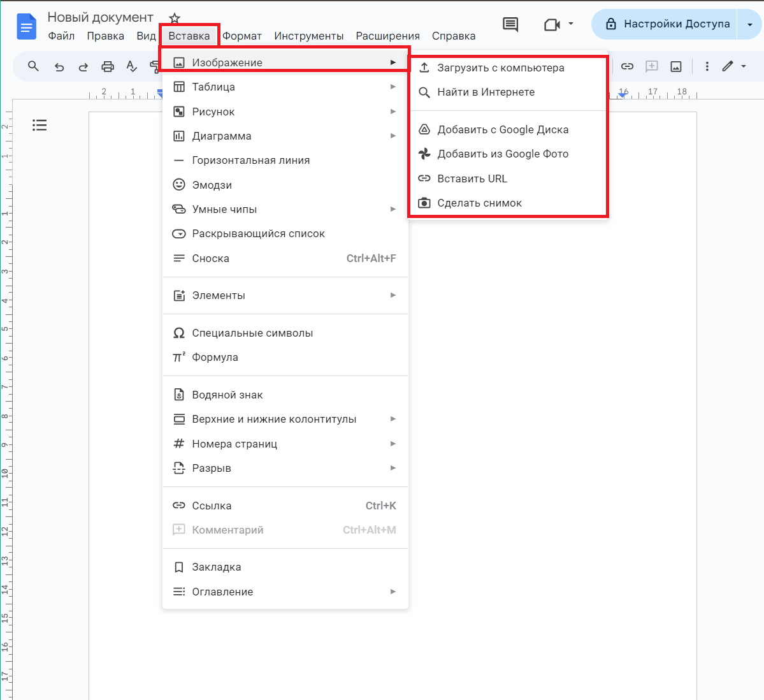
Task: Open the Расширения menu
Action: pos(388,36)
